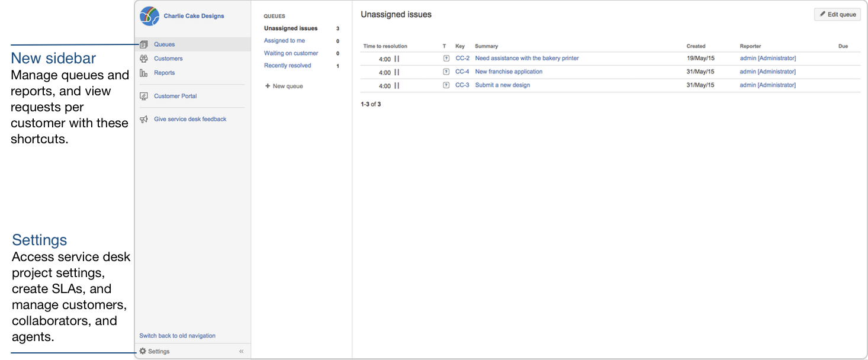Click reporter admin [Administrator] for CC-4
This screenshot has height=360, width=868.
pos(768,72)
